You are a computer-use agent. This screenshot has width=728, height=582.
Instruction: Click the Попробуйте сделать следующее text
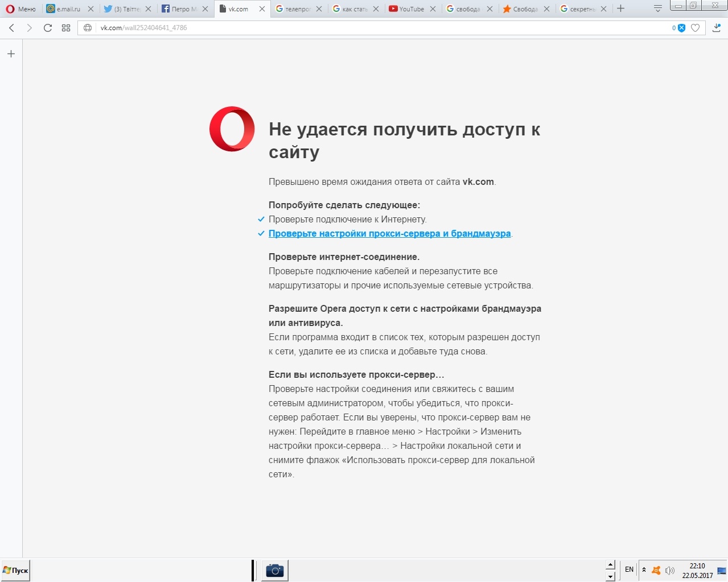coord(344,205)
